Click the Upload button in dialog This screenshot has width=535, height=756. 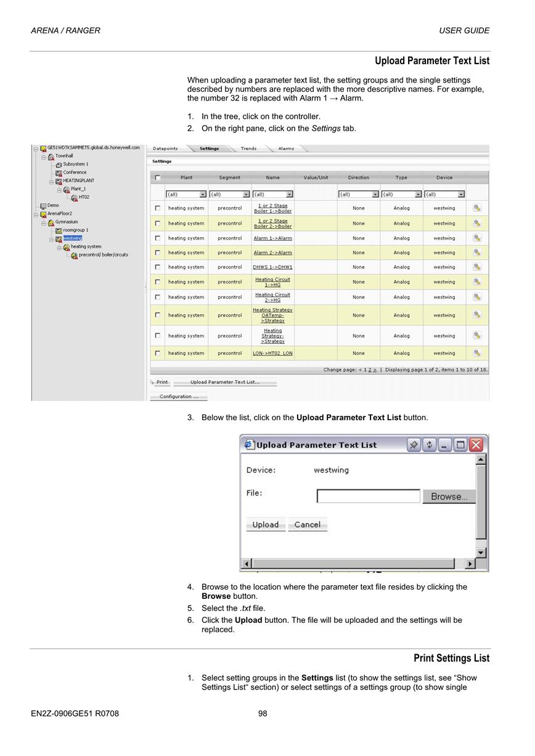[x=266, y=525]
